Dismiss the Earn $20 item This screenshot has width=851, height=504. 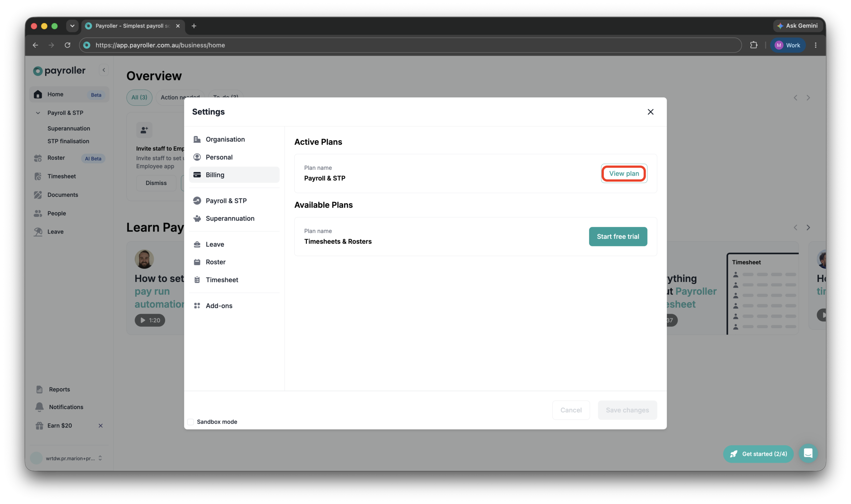[100, 426]
